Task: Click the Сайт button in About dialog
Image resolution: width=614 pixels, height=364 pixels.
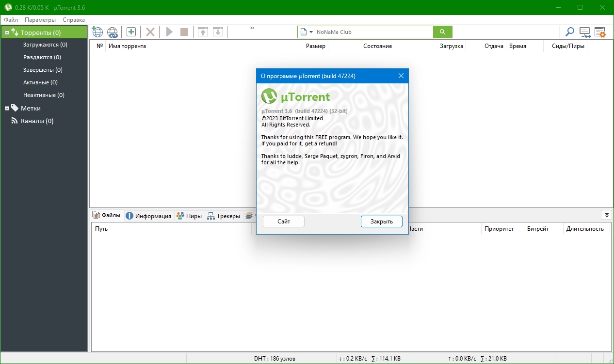Action: (284, 222)
